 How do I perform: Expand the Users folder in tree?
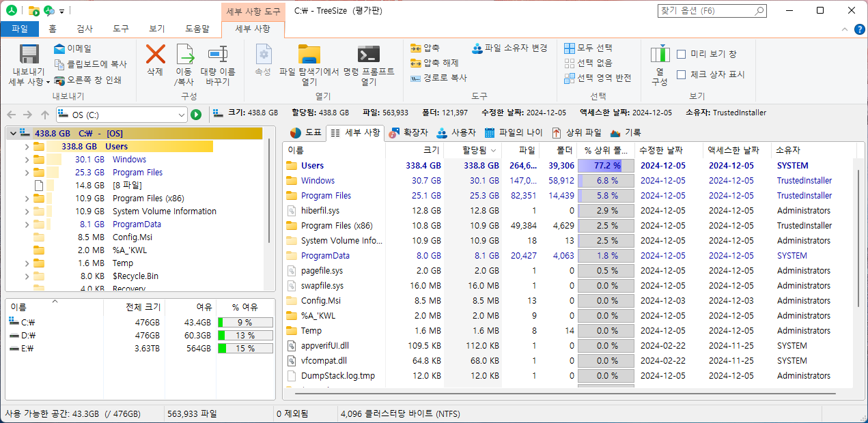27,147
